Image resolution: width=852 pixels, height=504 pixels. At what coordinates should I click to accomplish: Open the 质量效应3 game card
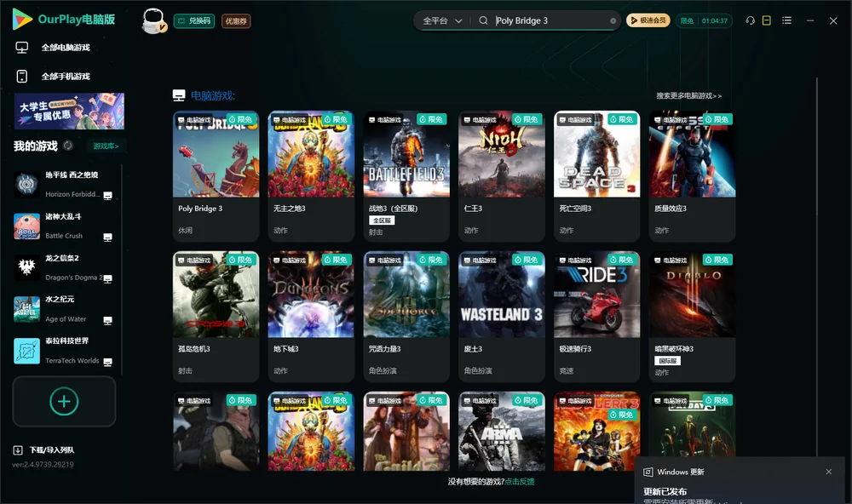tap(692, 176)
